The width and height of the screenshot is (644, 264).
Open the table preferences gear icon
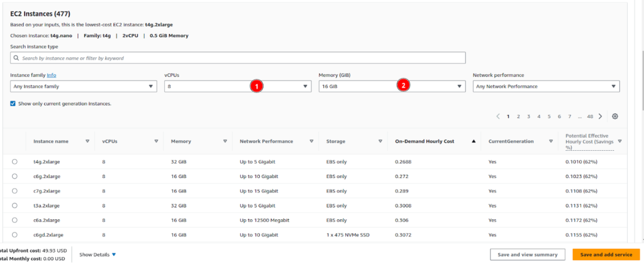click(x=615, y=116)
